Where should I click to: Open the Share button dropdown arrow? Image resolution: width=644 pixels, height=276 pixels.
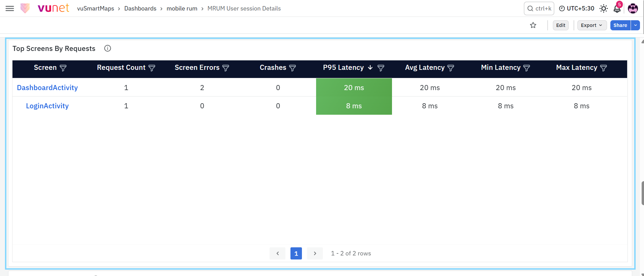(x=635, y=25)
